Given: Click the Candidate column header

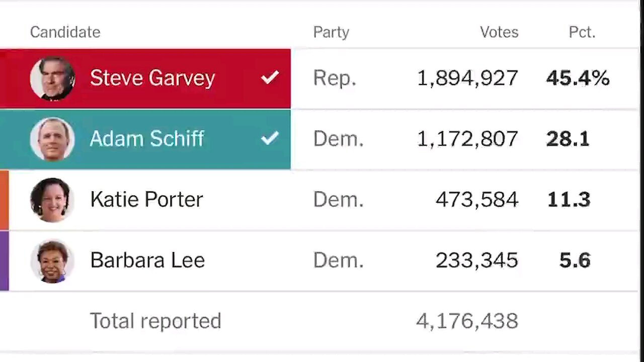Looking at the screenshot, I should click(x=65, y=32).
